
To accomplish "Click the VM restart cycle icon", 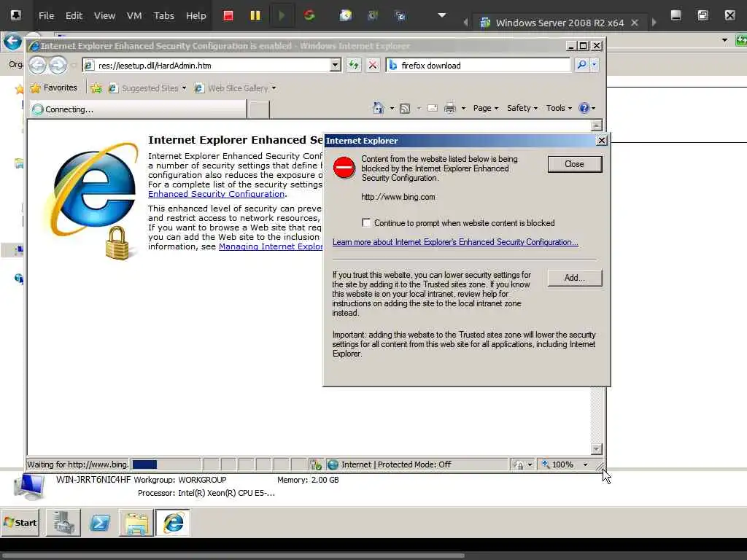I will [309, 16].
